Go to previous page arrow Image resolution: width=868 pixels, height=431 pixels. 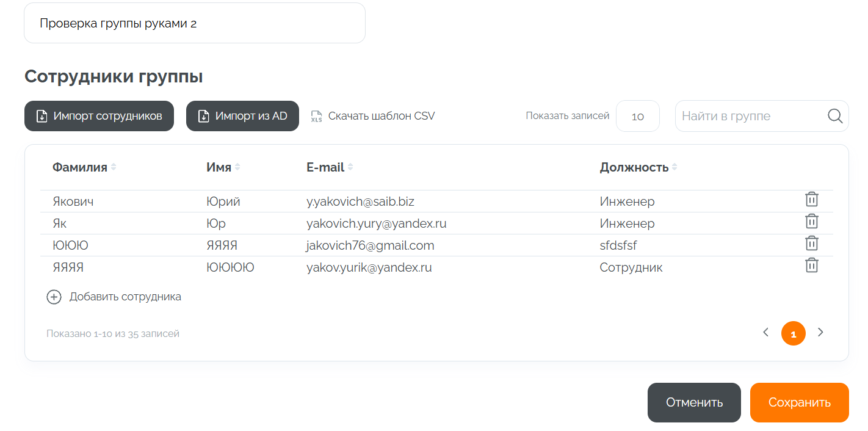tap(765, 333)
